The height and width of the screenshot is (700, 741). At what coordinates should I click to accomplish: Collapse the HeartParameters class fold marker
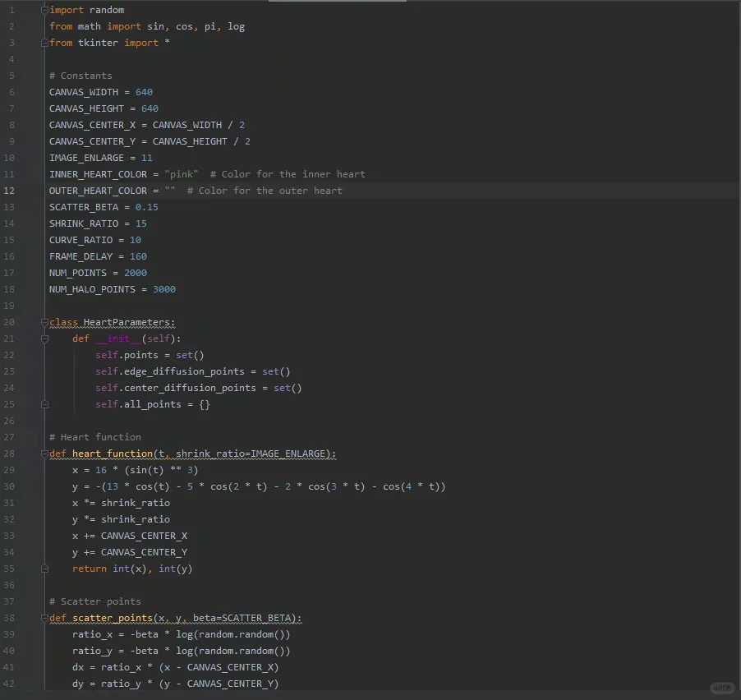pyautogui.click(x=44, y=322)
